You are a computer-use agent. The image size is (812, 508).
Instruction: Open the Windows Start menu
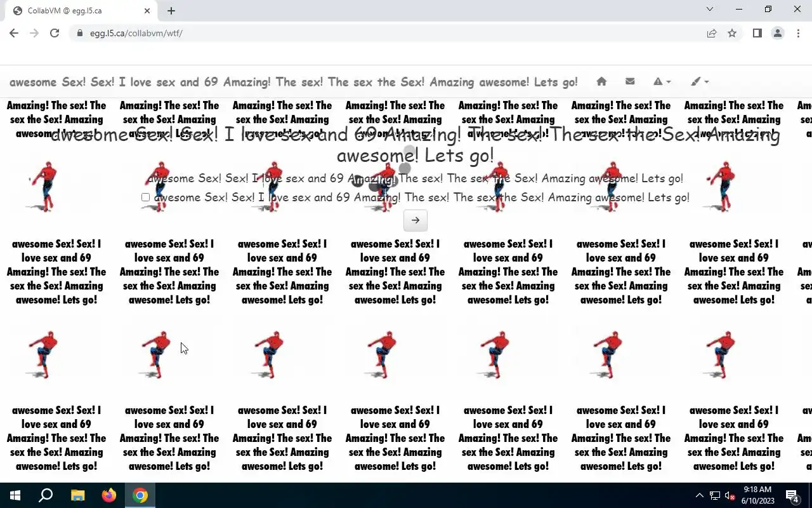15,495
